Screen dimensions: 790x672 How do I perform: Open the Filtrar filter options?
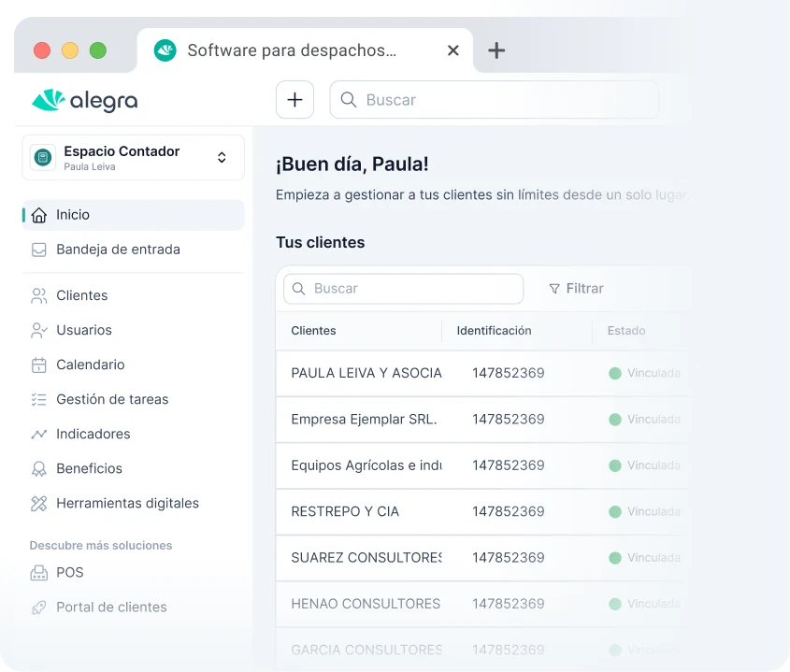tap(576, 289)
